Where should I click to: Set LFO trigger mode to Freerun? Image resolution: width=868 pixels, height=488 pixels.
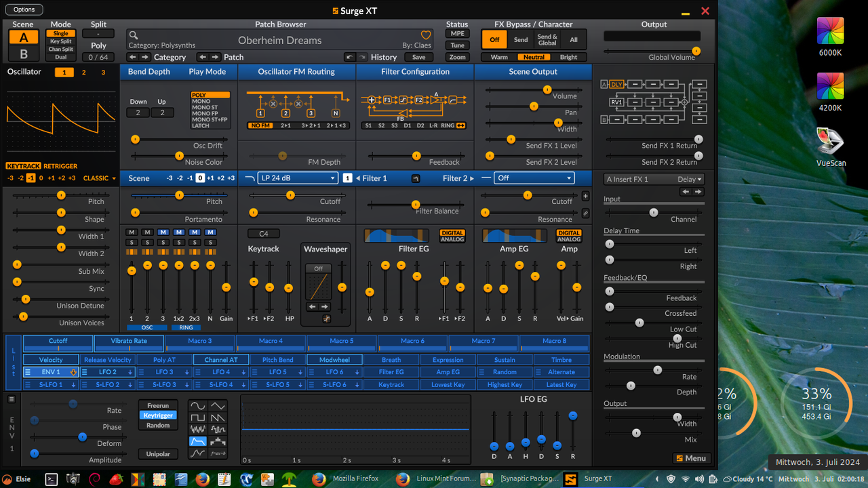(158, 406)
